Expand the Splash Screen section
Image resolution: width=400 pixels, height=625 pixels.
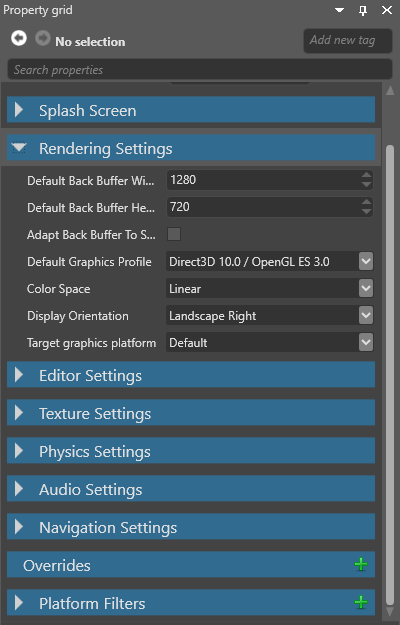[x=19, y=110]
